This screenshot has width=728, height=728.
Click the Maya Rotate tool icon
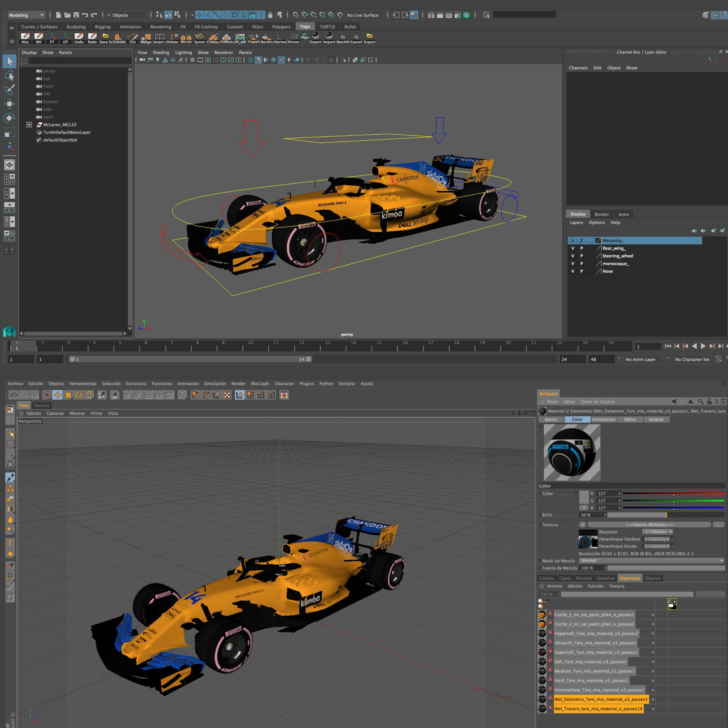pos(9,118)
